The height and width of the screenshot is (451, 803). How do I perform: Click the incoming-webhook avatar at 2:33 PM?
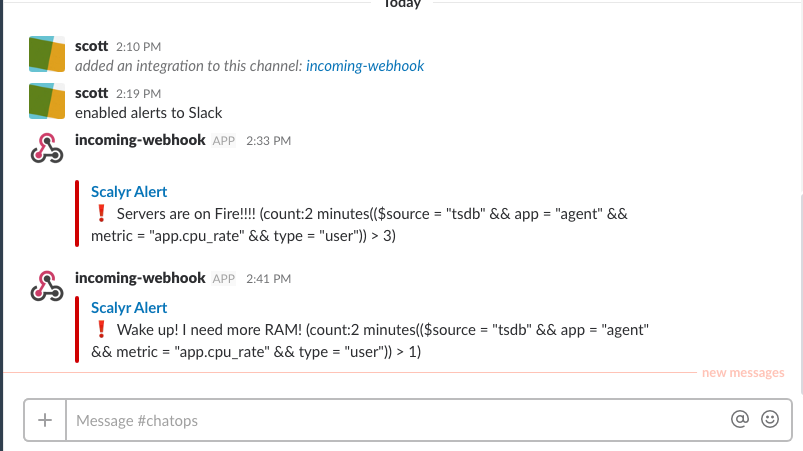pyautogui.click(x=47, y=150)
